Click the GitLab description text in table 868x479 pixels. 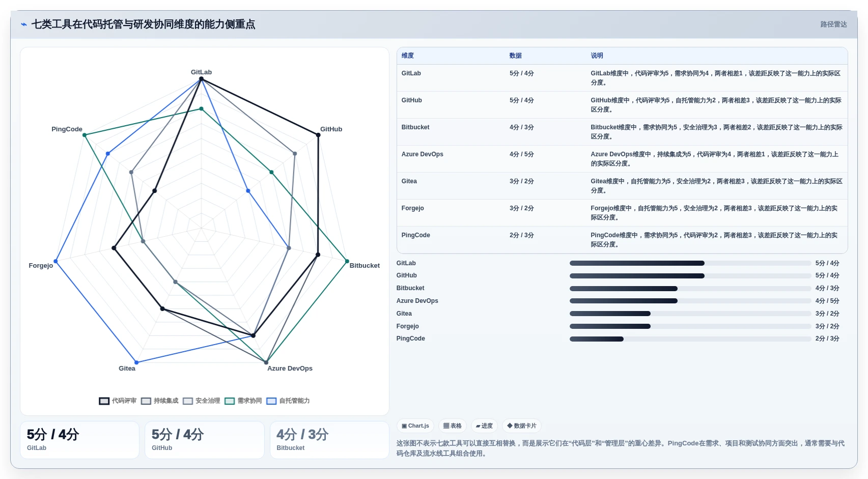716,78
